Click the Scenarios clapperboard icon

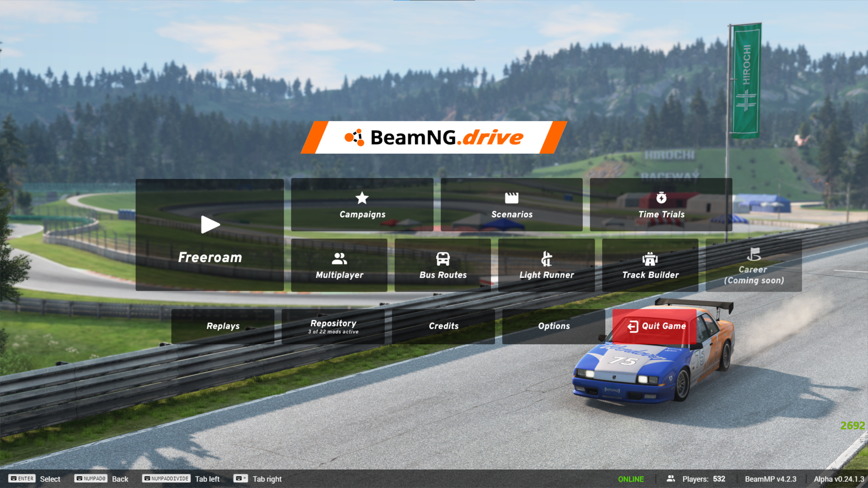(x=512, y=198)
